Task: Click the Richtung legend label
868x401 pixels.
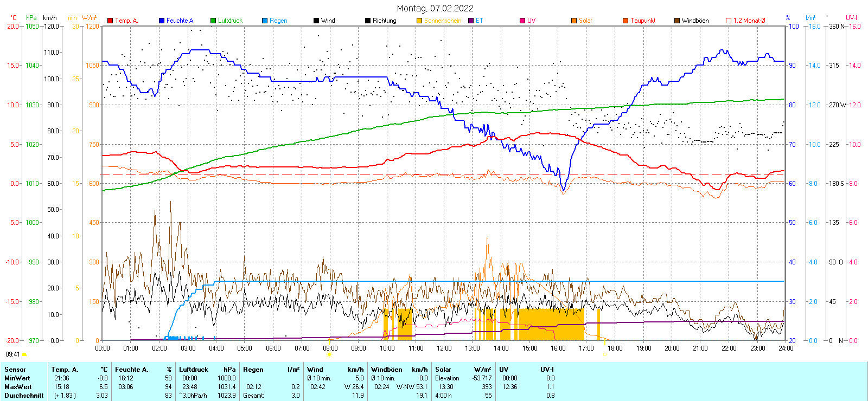Action: coord(384,21)
